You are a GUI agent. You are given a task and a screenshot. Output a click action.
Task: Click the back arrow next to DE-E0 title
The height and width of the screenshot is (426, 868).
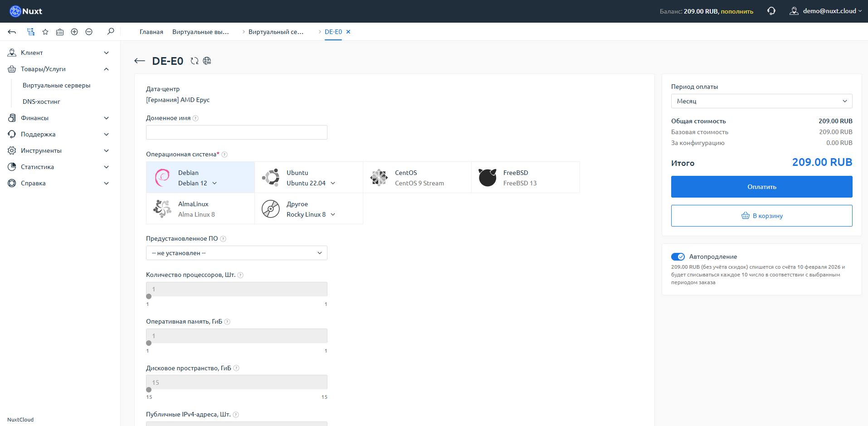tap(139, 60)
